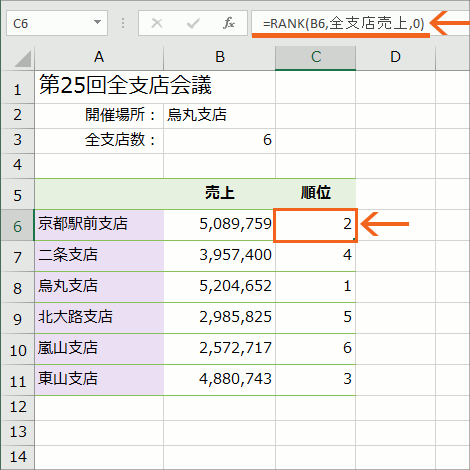The image size is (470, 470).
Task: Click the cell 二条支店
Action: [99, 256]
